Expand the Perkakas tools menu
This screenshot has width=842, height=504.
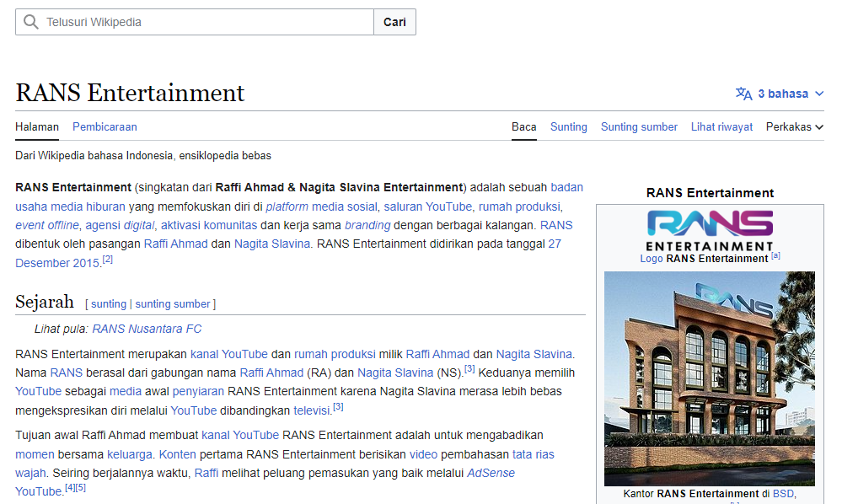point(795,127)
